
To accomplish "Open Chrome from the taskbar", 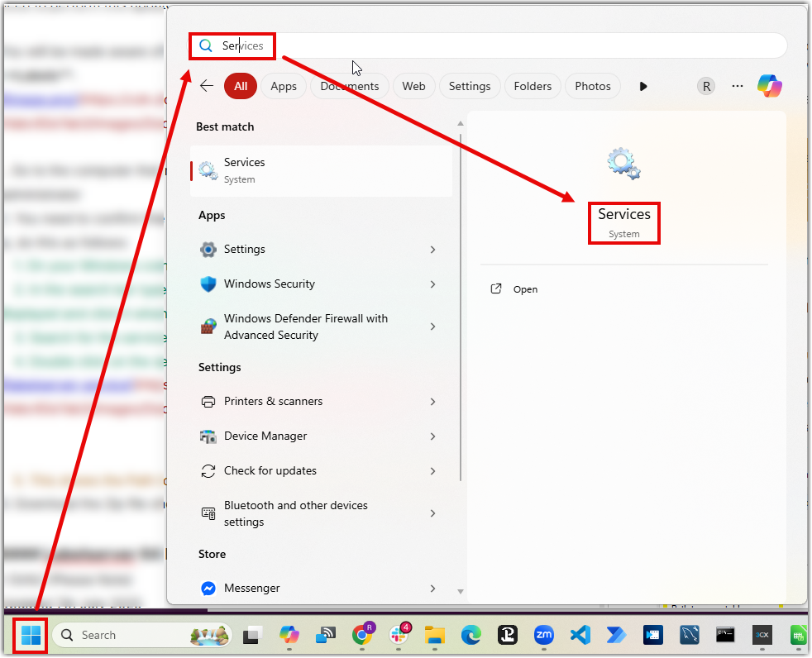I will coord(362,634).
